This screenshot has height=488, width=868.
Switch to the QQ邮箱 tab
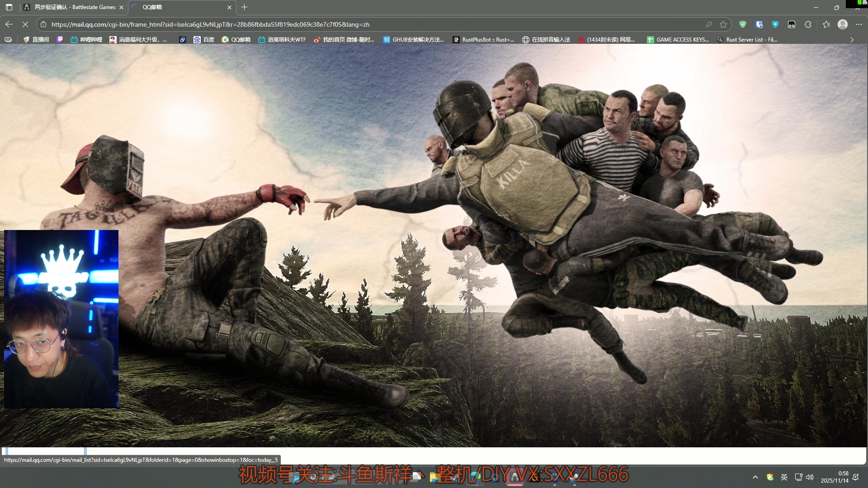coord(181,7)
